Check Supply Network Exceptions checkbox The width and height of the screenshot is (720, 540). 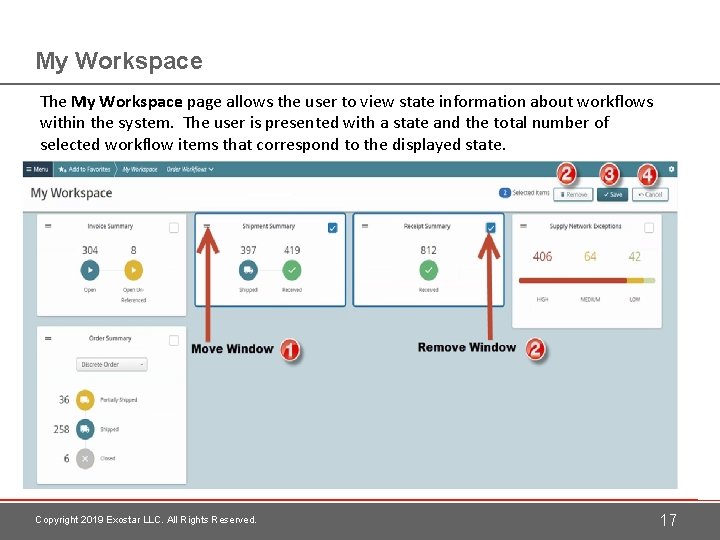(x=649, y=227)
